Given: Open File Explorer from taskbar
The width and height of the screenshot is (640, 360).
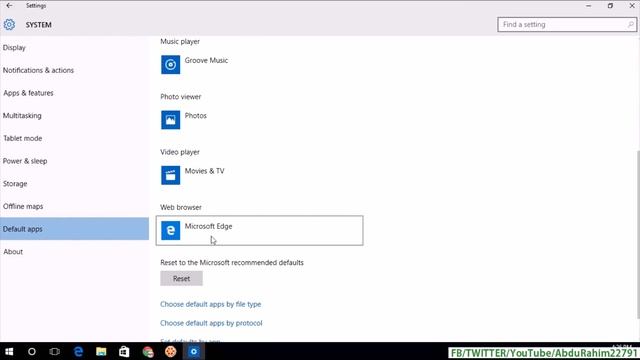Looking at the screenshot, I should pyautogui.click(x=101, y=351).
